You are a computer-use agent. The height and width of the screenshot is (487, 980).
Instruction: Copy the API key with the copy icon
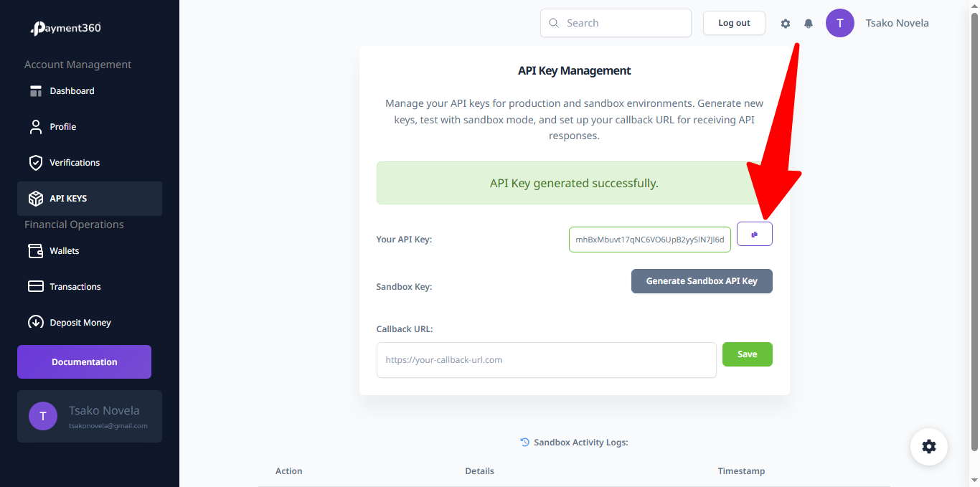(x=754, y=235)
